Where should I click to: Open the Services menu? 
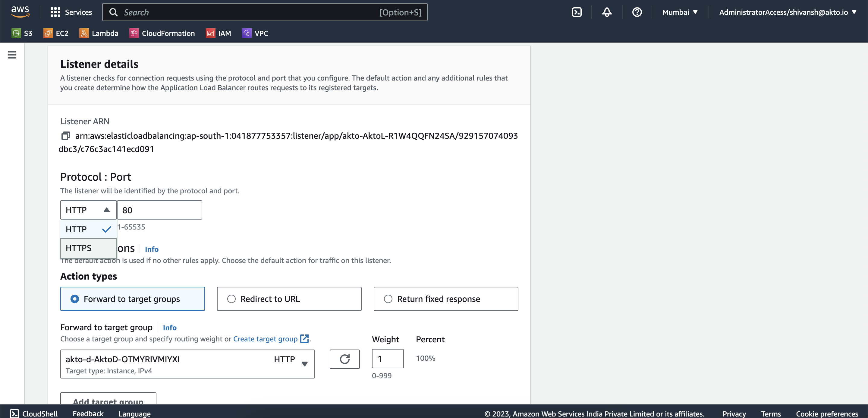pyautogui.click(x=71, y=12)
